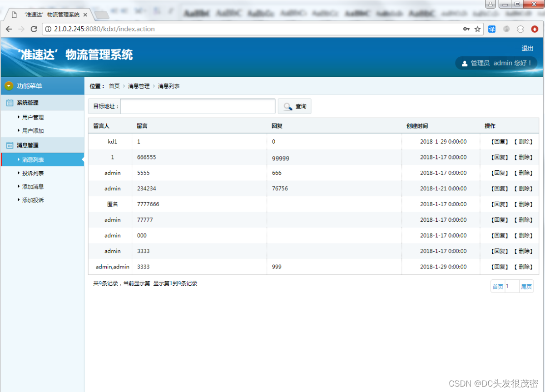The height and width of the screenshot is (392, 545).
Task: Click the 管理员 admin user badge
Action: 496,63
